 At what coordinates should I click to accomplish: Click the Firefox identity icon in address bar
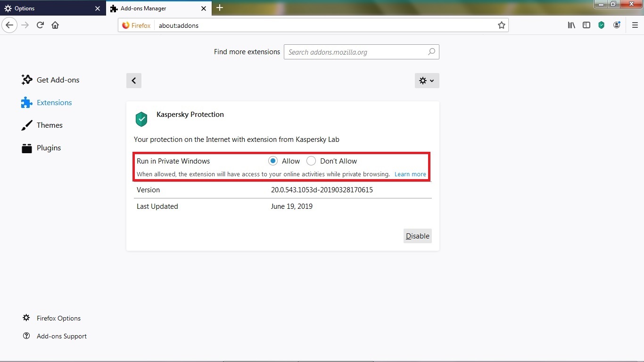tap(136, 25)
